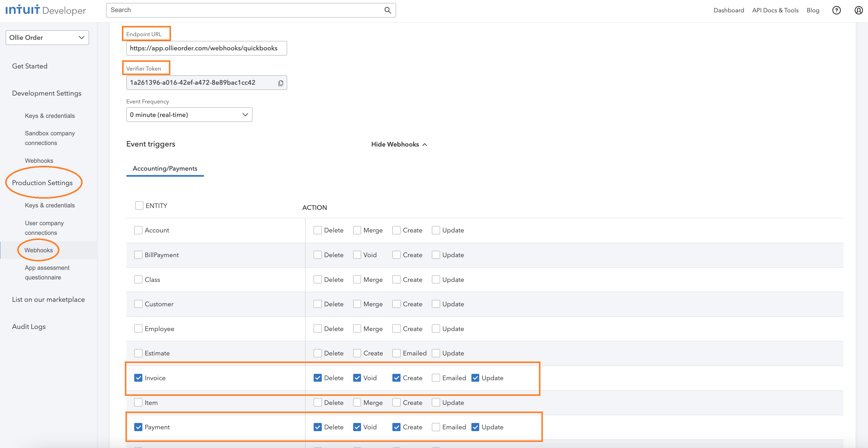868x448 pixels.
Task: Open Sandbox company connections
Action: pyautogui.click(x=50, y=138)
